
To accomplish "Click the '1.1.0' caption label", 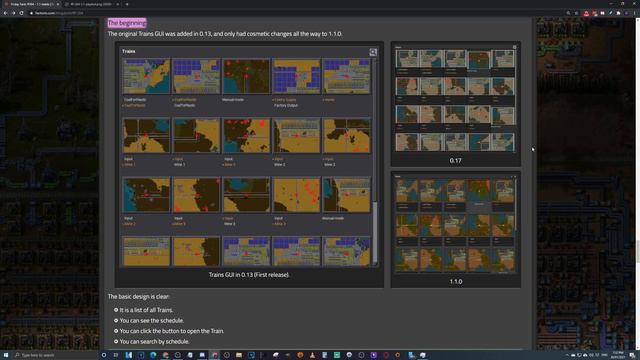I will click(x=456, y=282).
